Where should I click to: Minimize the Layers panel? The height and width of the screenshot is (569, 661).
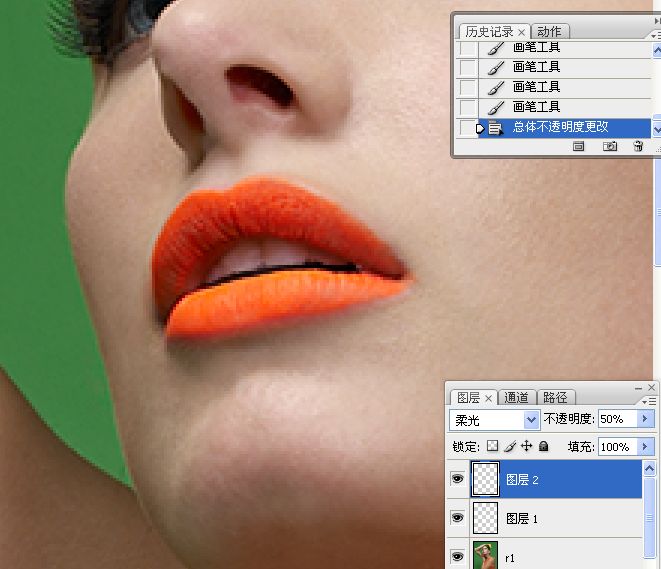click(x=638, y=388)
